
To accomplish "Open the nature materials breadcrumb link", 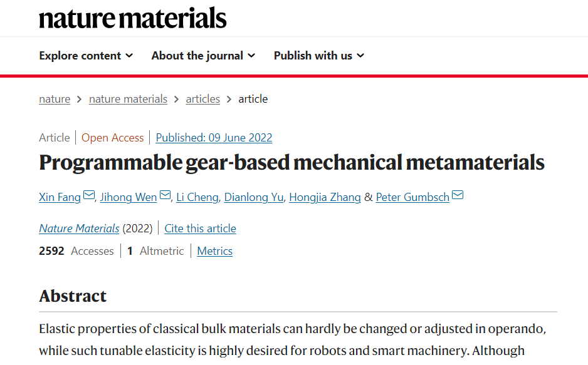I will pyautogui.click(x=128, y=99).
